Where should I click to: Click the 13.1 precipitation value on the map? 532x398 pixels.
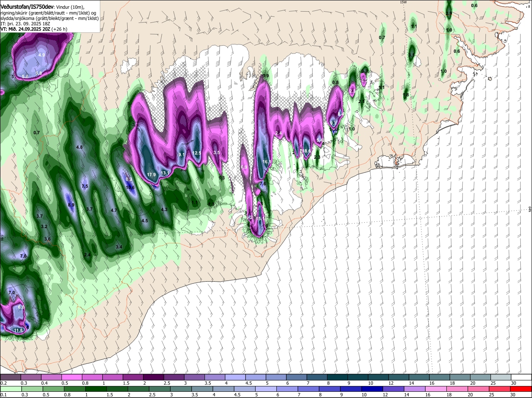(165, 173)
